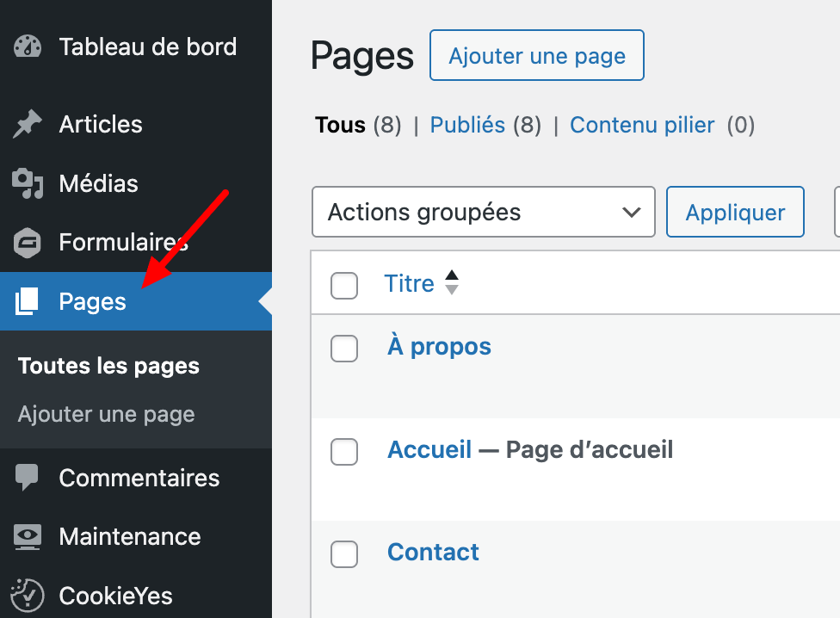Sort pages ascending with the Titre up arrow

click(452, 276)
